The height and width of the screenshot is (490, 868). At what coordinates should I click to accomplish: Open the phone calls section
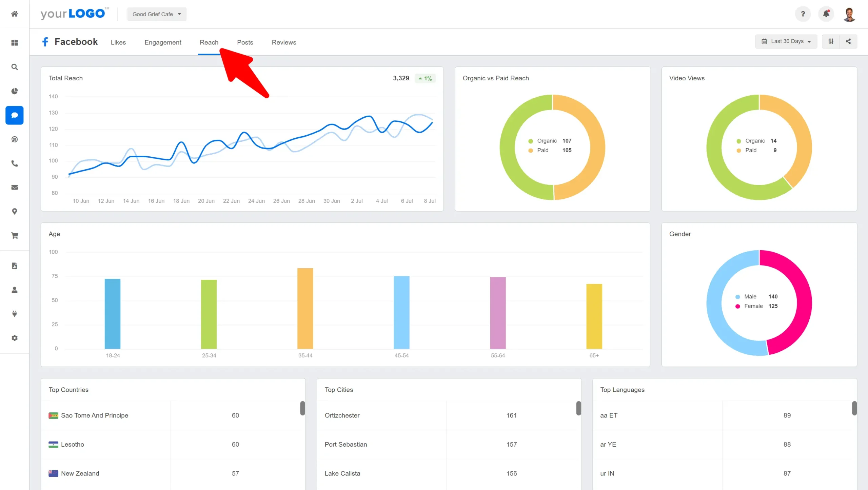click(15, 163)
